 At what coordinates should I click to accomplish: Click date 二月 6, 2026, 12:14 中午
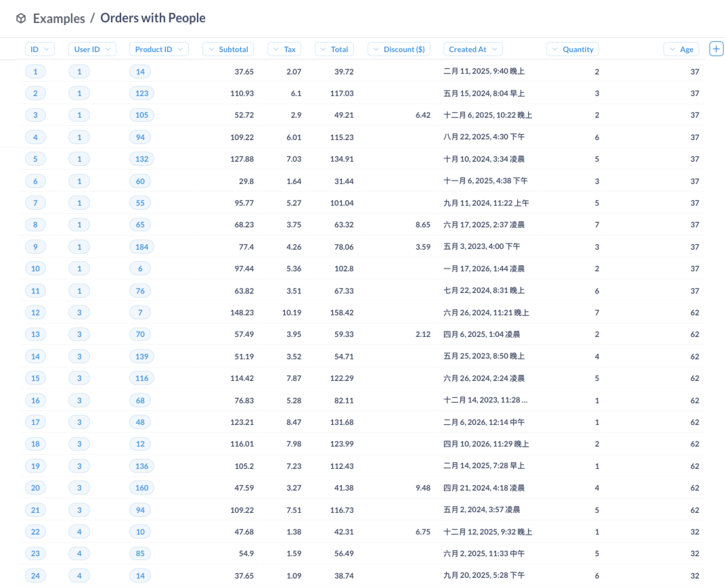[483, 422]
